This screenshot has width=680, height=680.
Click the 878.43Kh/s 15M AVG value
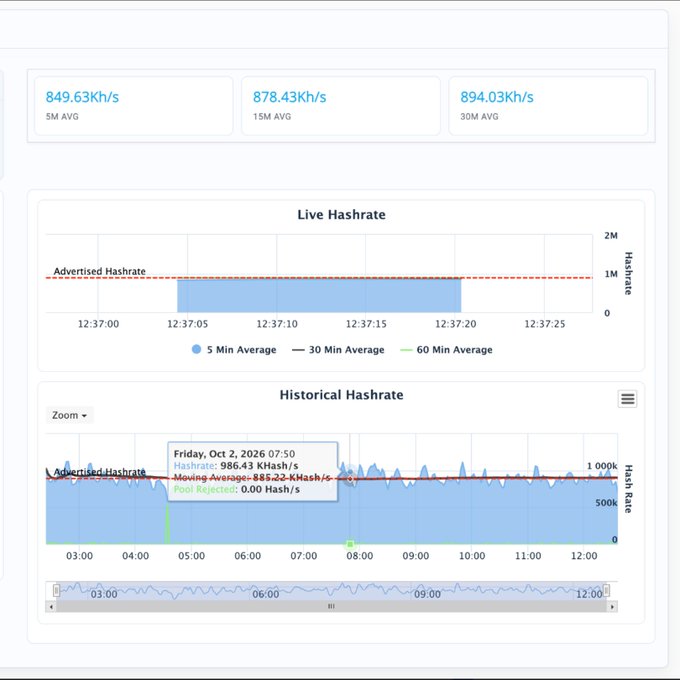pyautogui.click(x=289, y=97)
